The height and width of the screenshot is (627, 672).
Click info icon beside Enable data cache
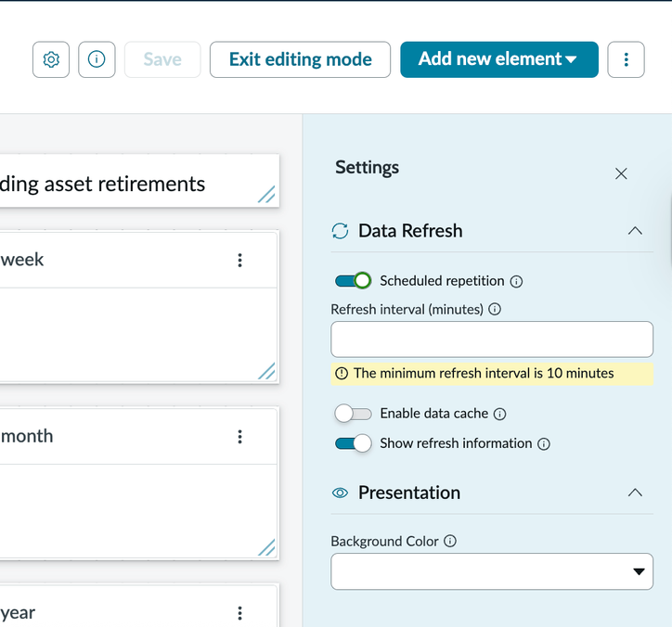[x=500, y=415]
